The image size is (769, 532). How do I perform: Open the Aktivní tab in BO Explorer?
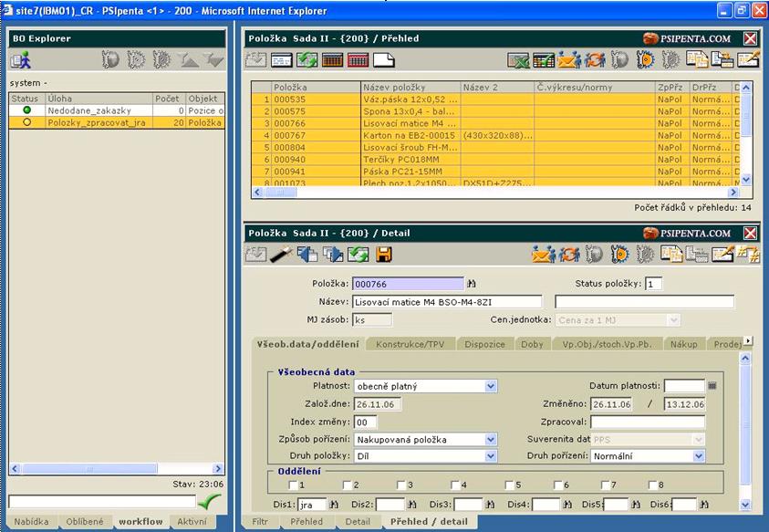[x=192, y=522]
